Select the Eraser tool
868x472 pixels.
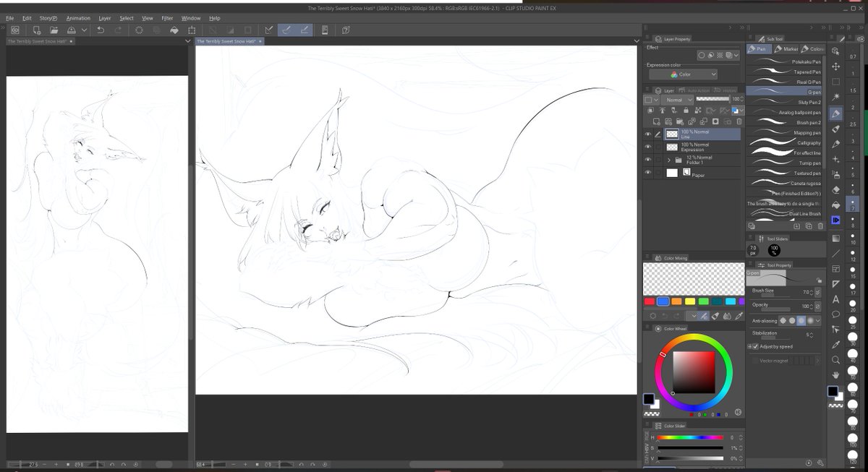tap(835, 189)
